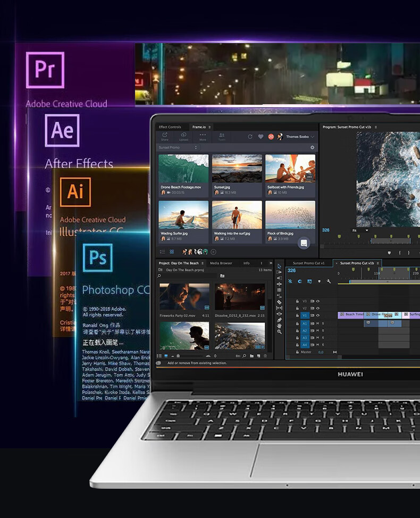Select the Selection arrow tool
Screen dimensions: 420x518
coord(279,266)
